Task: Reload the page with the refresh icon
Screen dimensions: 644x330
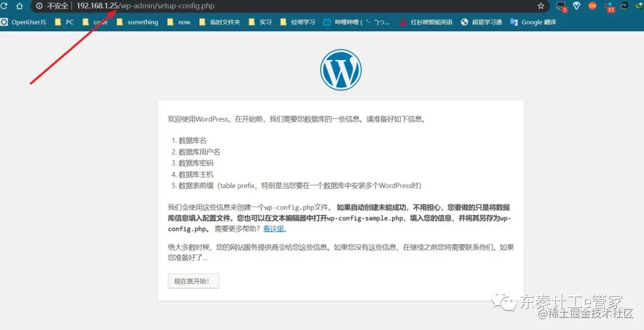Action: coord(4,6)
